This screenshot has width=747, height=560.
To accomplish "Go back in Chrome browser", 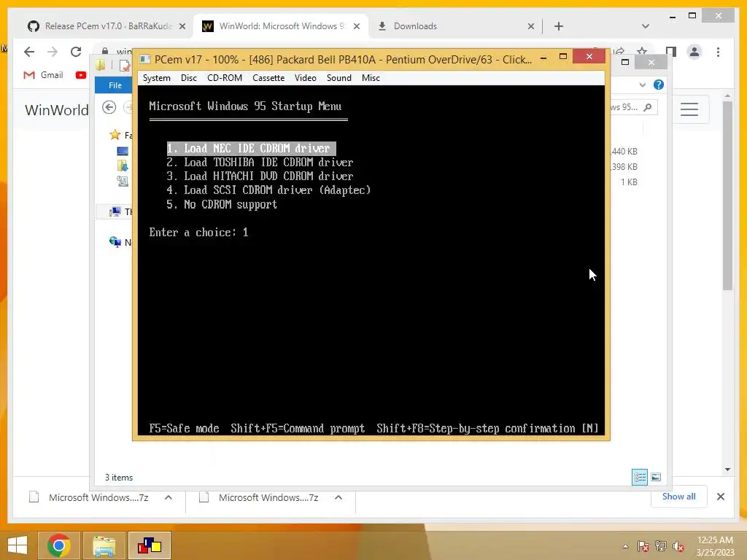I will tap(29, 52).
